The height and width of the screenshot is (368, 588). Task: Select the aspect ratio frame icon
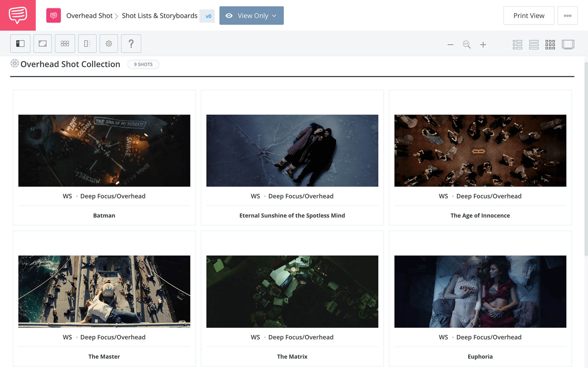click(x=43, y=44)
